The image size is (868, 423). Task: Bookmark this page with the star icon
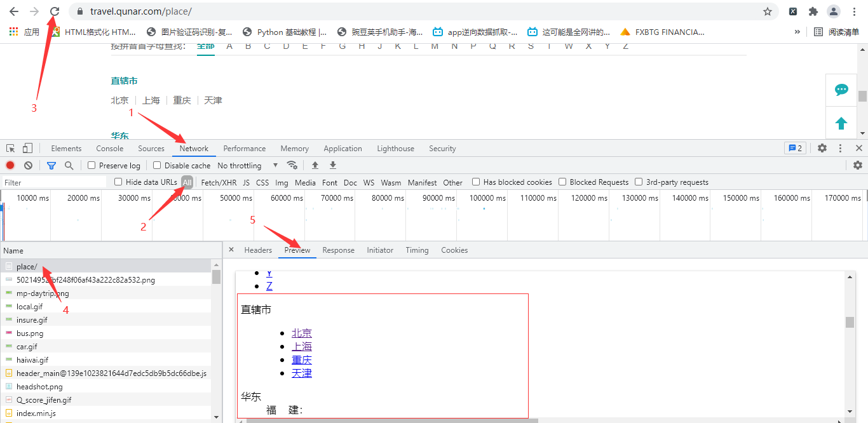pyautogui.click(x=768, y=11)
